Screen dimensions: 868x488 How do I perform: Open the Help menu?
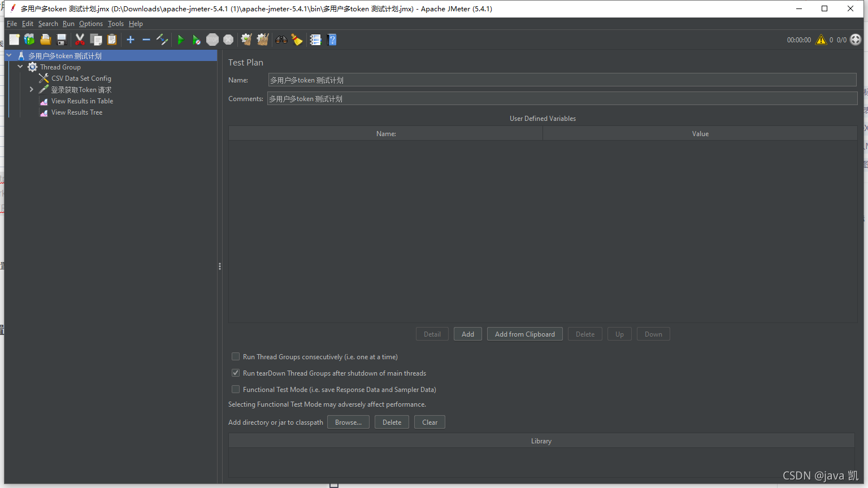point(136,24)
